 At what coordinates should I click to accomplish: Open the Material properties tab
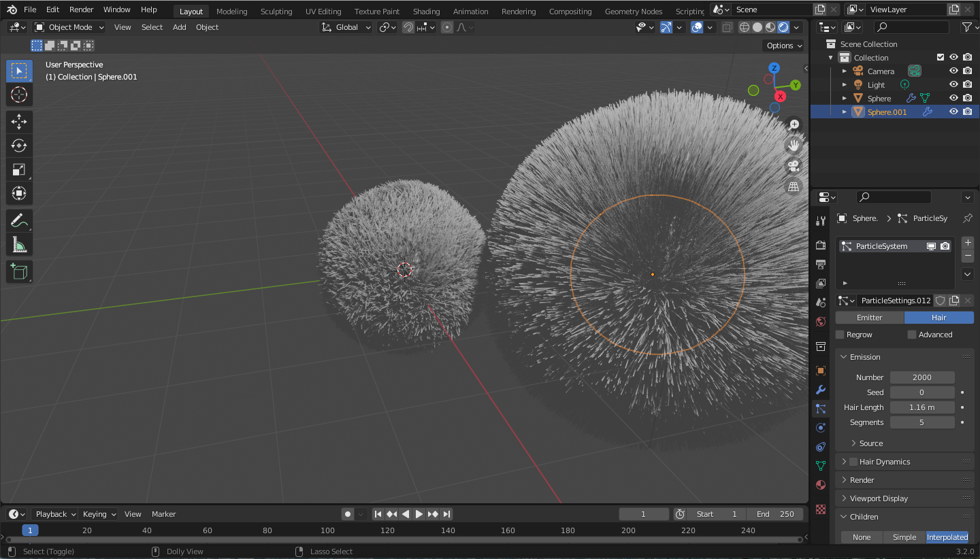tap(821, 485)
